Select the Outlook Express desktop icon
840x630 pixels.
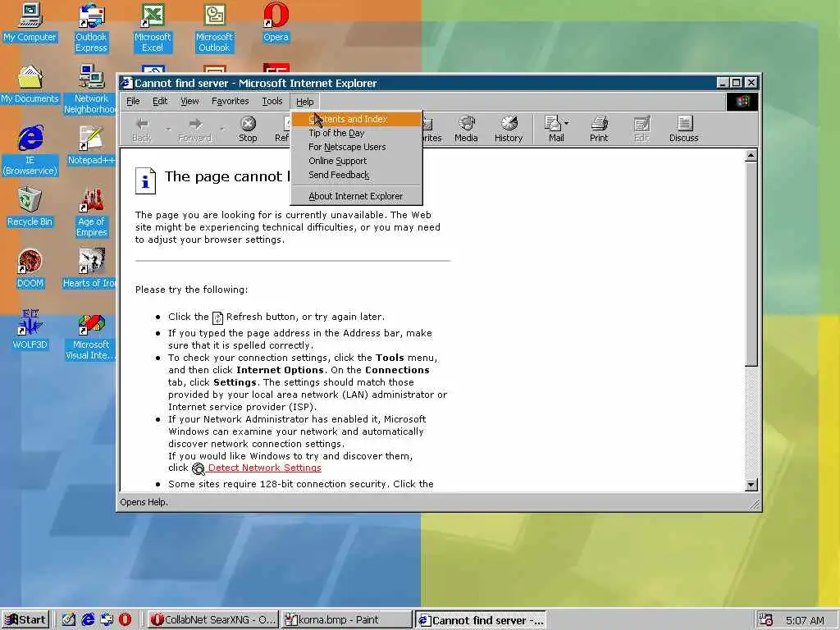click(x=91, y=28)
